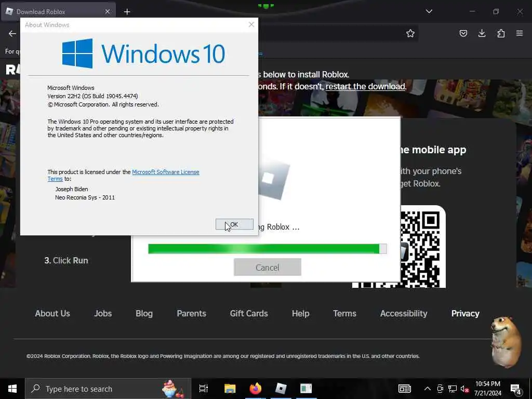Open the Parents footer link
This screenshot has width=532, height=399.
(x=191, y=313)
